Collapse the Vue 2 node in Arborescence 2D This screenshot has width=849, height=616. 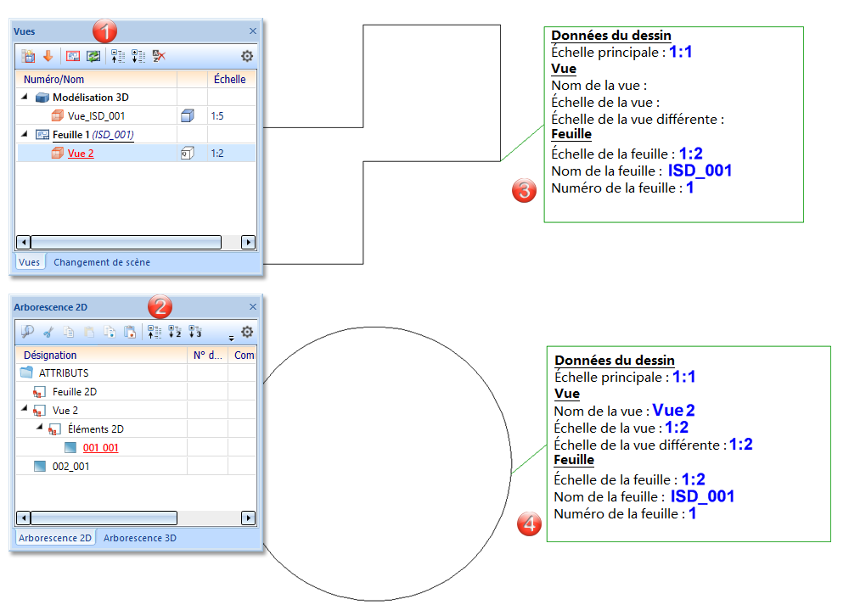[25, 409]
